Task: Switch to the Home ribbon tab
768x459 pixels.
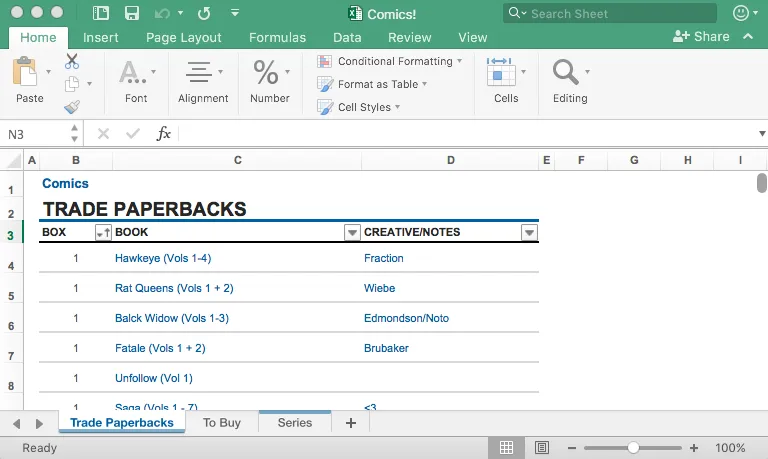Action: [38, 38]
